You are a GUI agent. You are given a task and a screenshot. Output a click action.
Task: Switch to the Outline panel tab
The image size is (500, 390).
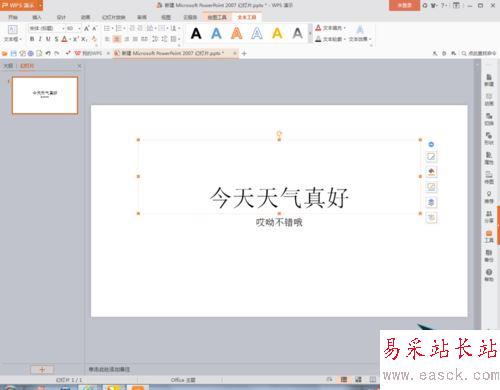point(8,66)
